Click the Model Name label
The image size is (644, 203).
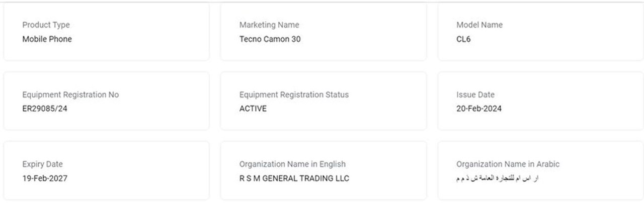pyautogui.click(x=479, y=25)
